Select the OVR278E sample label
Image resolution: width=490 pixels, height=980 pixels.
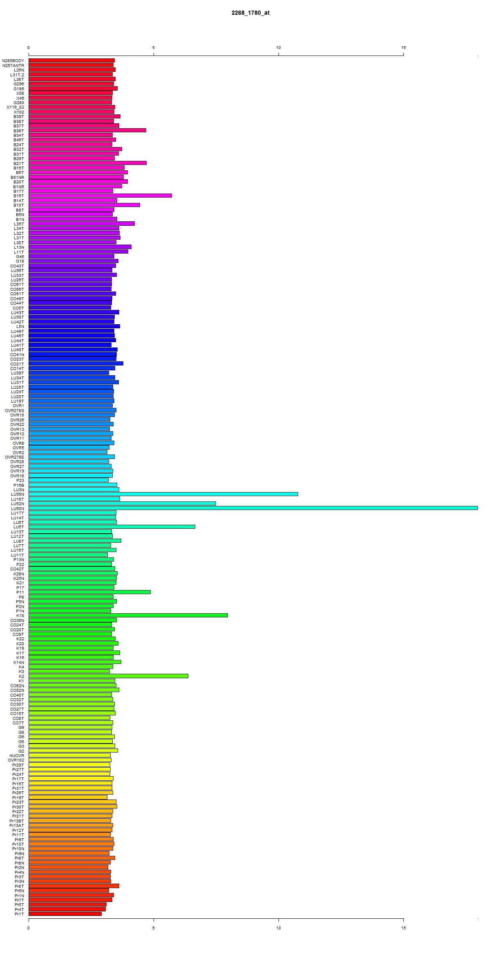pos(14,457)
